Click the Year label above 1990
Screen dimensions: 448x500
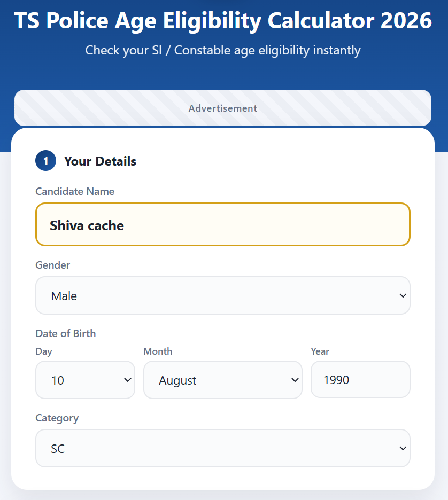[320, 351]
